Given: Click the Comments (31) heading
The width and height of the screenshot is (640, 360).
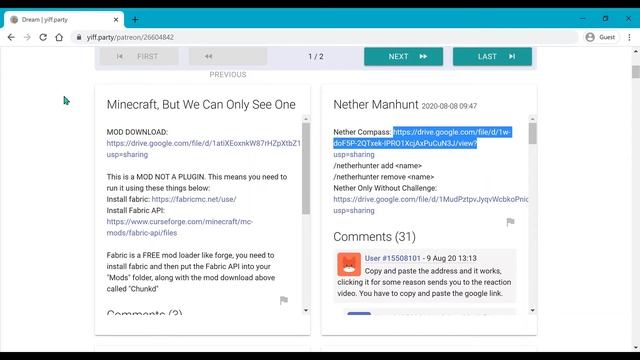Looking at the screenshot, I should click(x=374, y=237).
